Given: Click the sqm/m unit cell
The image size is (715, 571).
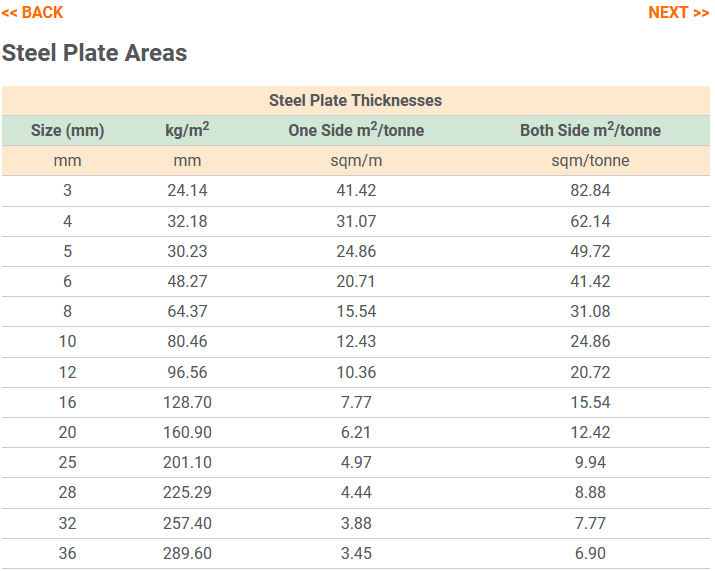Looking at the screenshot, I should (356, 160).
